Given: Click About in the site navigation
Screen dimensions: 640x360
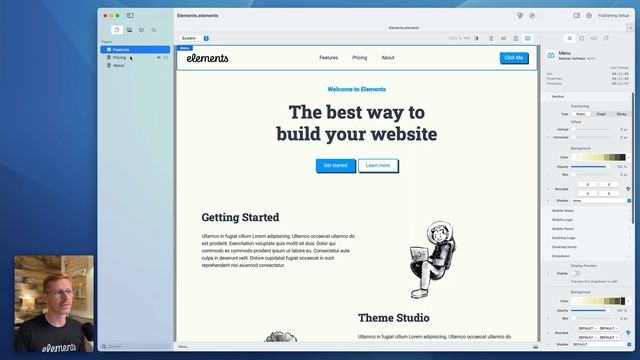Looking at the screenshot, I should [388, 58].
